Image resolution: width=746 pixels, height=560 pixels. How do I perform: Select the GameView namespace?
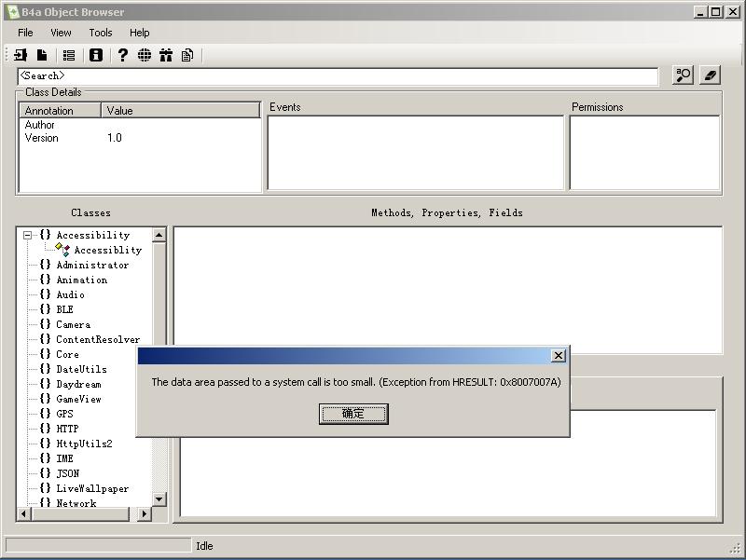coord(78,399)
